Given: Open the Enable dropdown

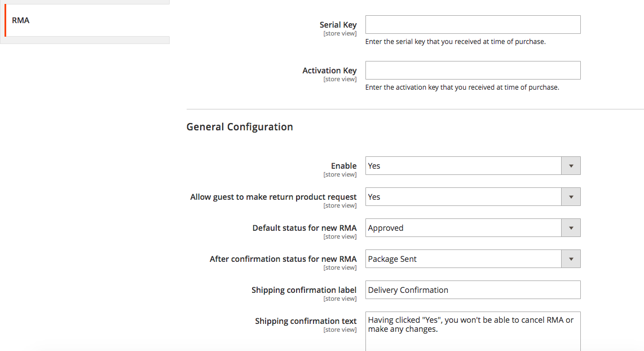Looking at the screenshot, I should [473, 166].
